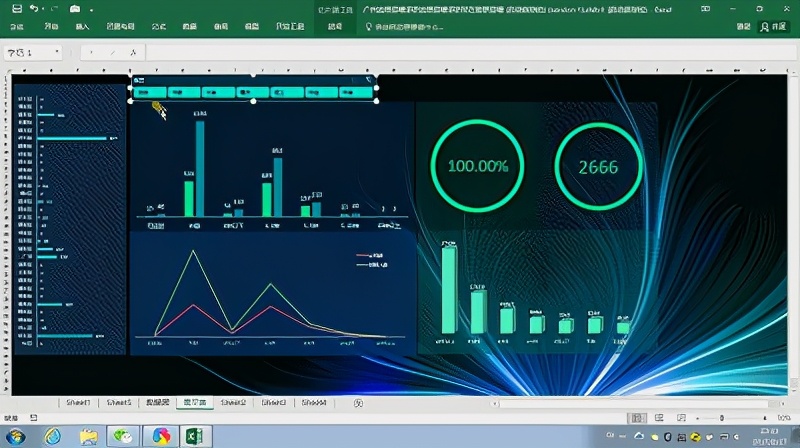The width and height of the screenshot is (800, 448).
Task: Switch to the 开始 Home ribbon tab
Action: pos(51,27)
